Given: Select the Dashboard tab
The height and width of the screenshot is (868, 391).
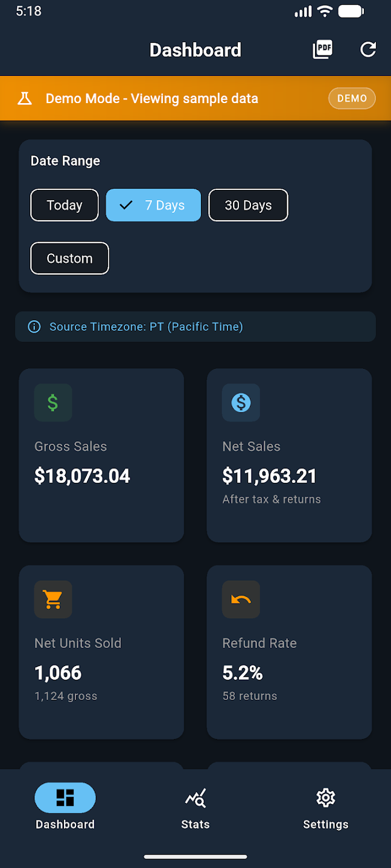Looking at the screenshot, I should click(x=65, y=808).
